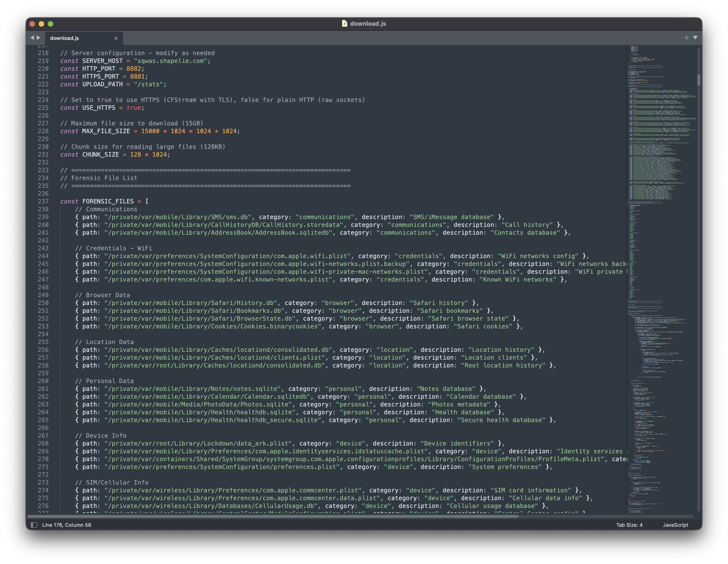Open a new tab with plus icon
The image size is (728, 564).
[x=686, y=38]
